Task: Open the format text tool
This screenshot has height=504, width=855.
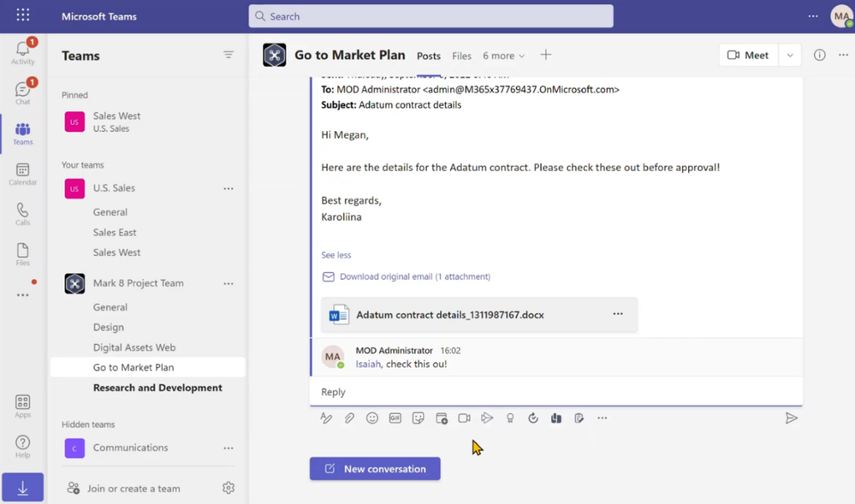Action: (326, 418)
